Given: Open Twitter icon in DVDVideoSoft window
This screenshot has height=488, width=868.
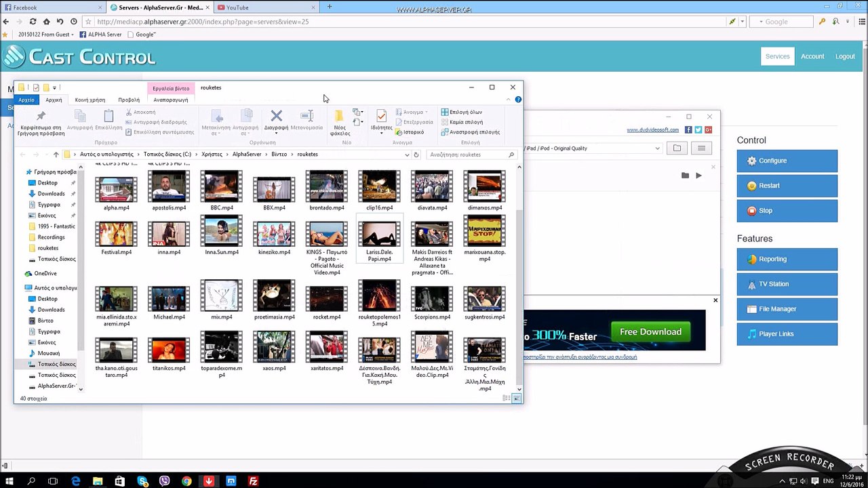Looking at the screenshot, I should [698, 129].
